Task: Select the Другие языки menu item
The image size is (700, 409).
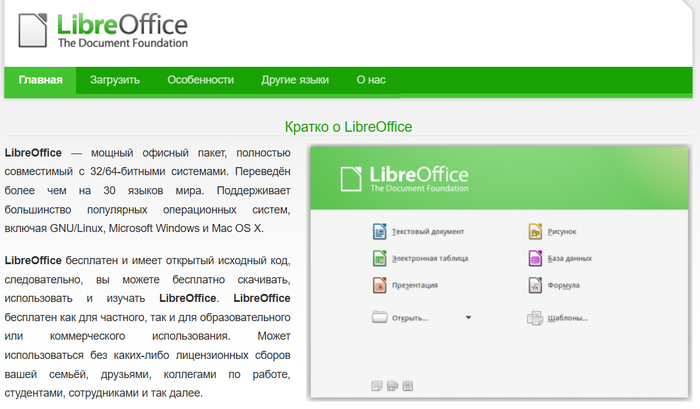Action: (x=295, y=80)
